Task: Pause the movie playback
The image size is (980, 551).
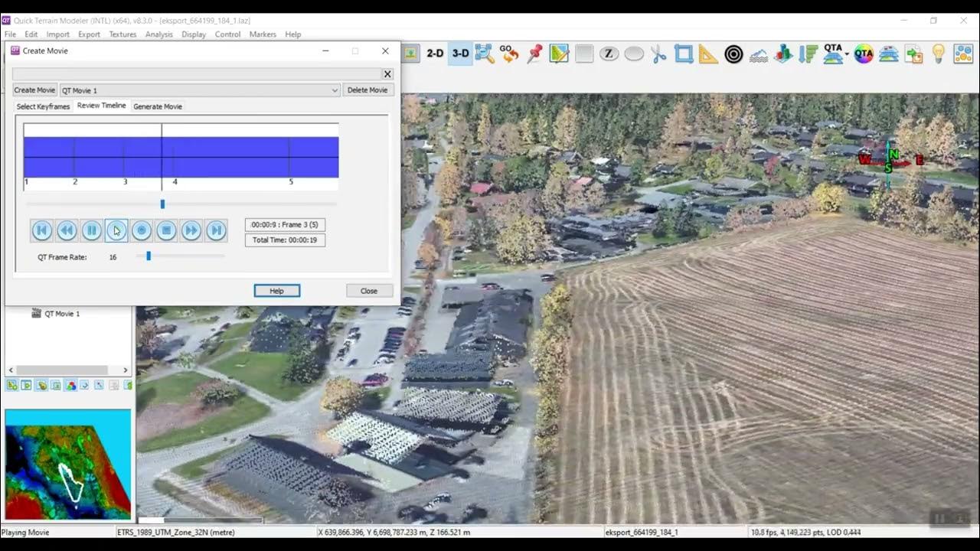Action: (x=92, y=230)
